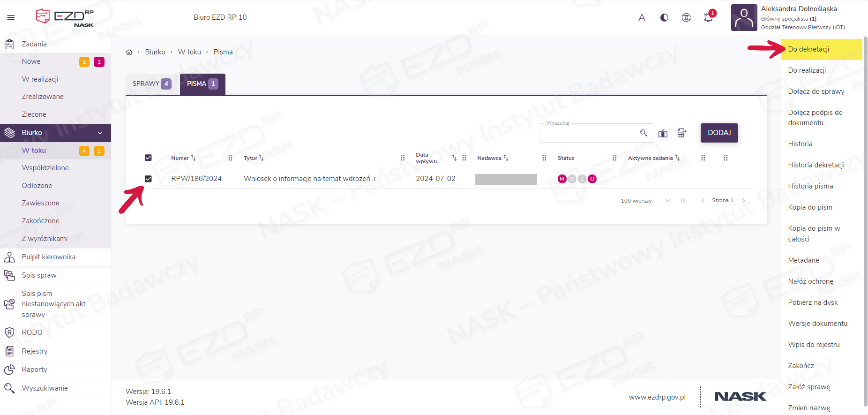The image size is (868, 415).
Task: Open the rows-per-page dropdown
Action: 667,201
